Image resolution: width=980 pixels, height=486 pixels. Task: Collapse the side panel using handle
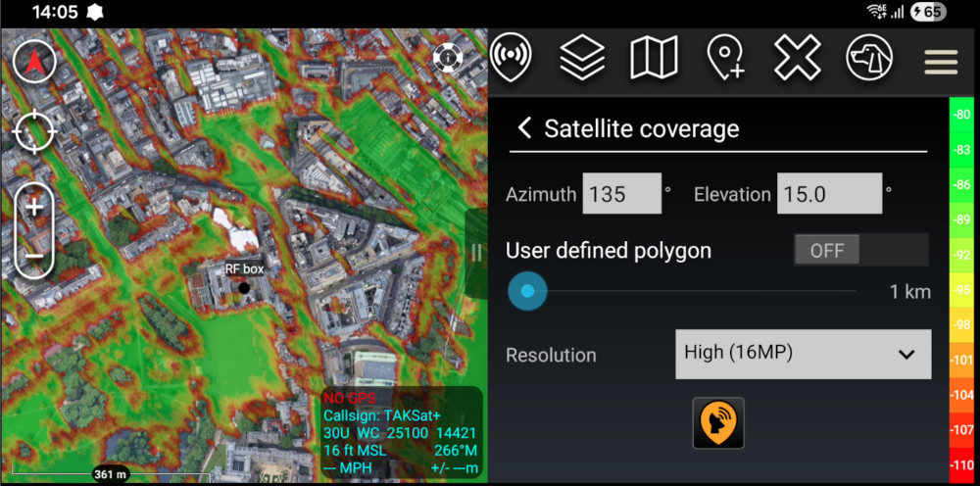coord(476,253)
